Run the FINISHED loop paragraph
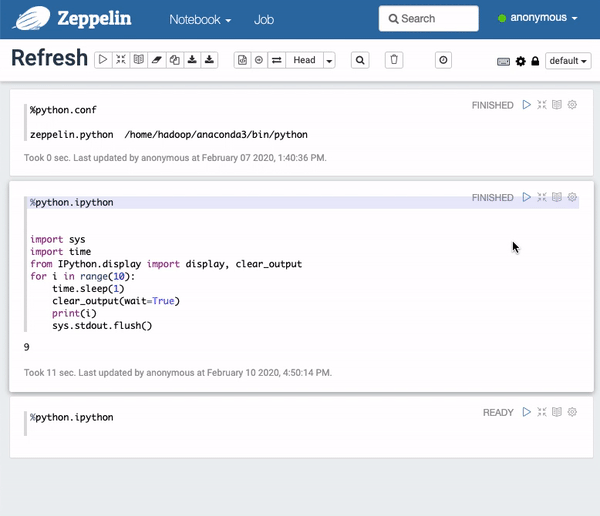The image size is (600, 516). [527, 197]
